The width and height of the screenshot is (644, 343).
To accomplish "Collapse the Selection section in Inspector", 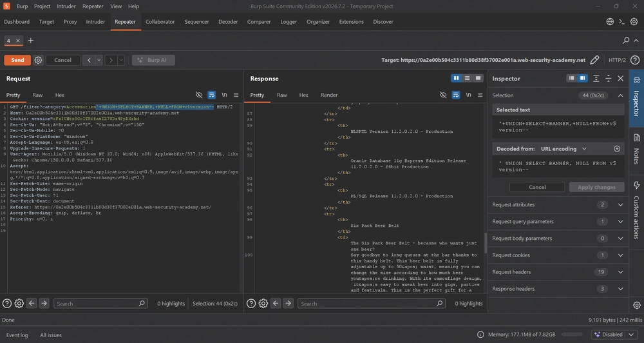I will point(621,95).
